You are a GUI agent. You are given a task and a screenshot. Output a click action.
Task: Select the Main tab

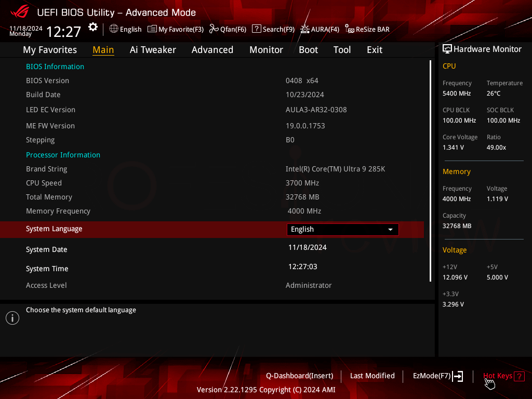[103, 50]
